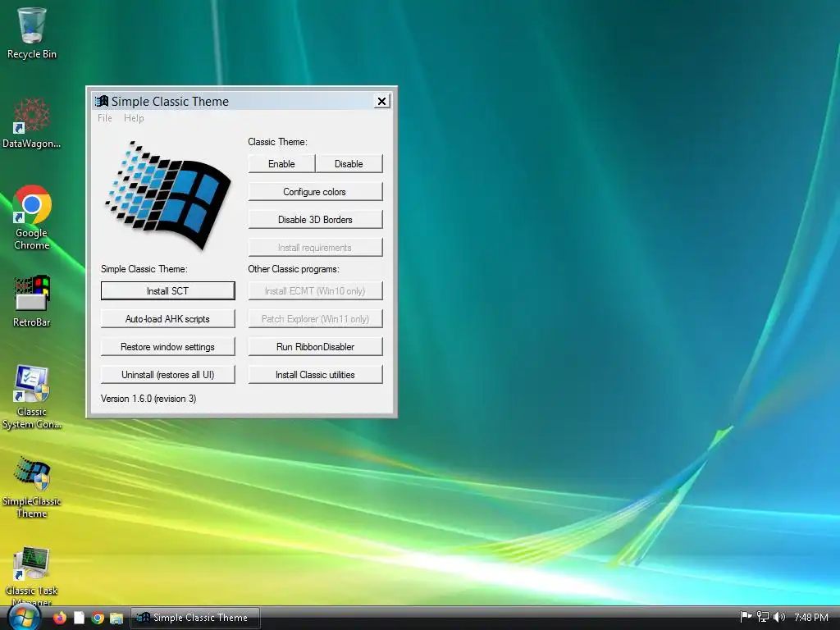The height and width of the screenshot is (630, 840).
Task: Launch Chrome from the quick launch bar
Action: 98,618
